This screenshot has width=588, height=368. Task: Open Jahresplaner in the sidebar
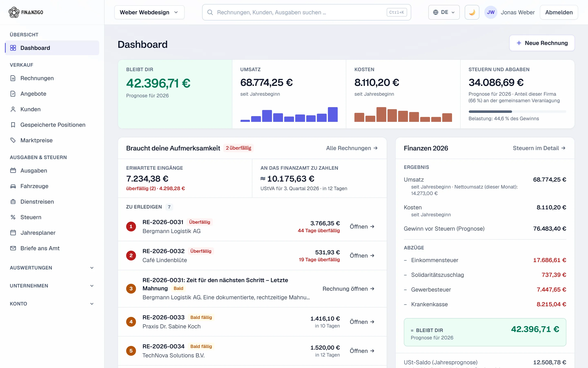[x=52, y=233]
